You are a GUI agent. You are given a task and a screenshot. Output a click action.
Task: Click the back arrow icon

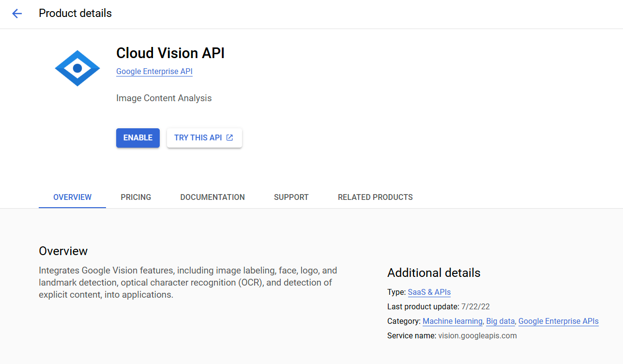pos(17,14)
